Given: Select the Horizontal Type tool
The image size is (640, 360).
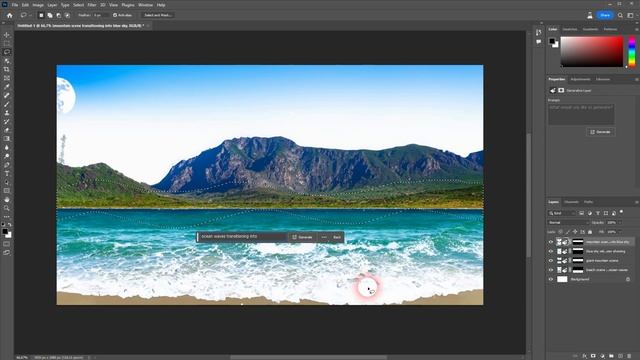Looking at the screenshot, I should coord(7,173).
